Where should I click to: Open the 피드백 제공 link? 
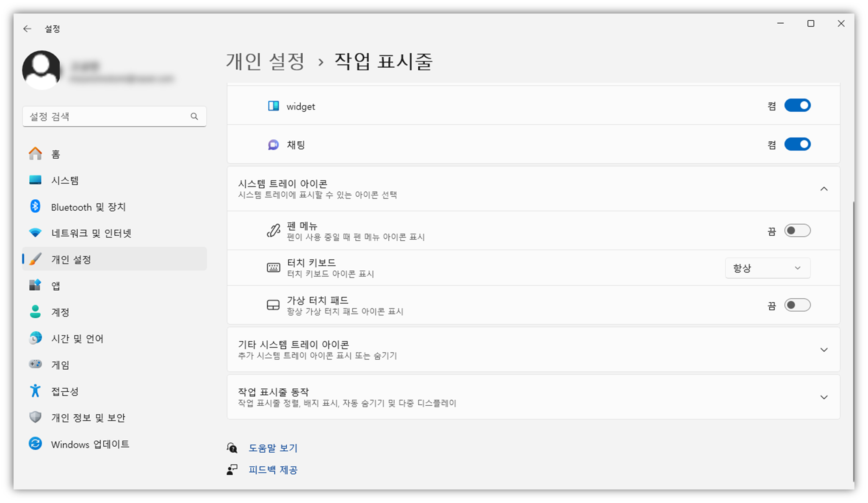273,470
